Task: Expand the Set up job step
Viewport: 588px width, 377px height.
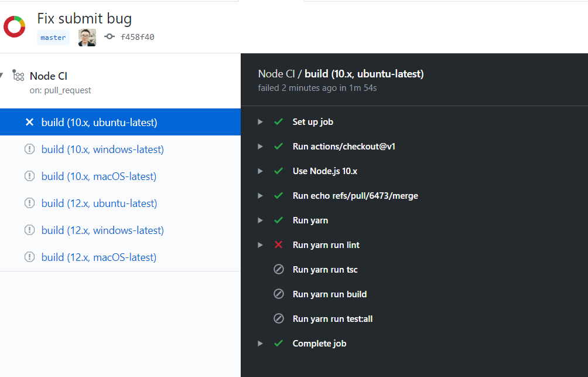Action: click(260, 122)
